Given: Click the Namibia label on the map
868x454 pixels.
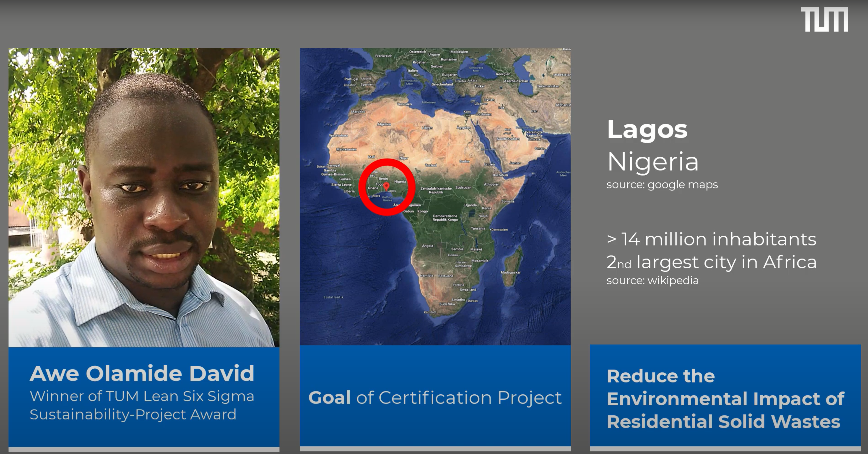Looking at the screenshot, I should (426, 276).
